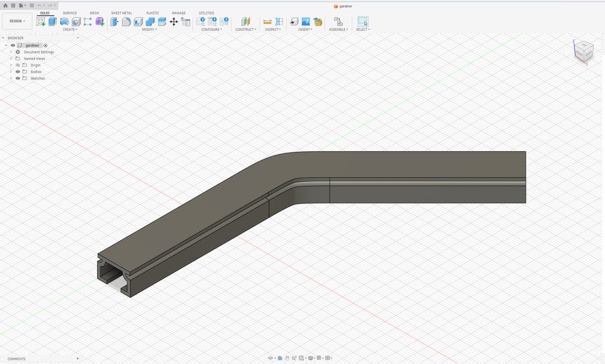Collapse the Browser panel with minus button
Image resolution: width=605 pixels, height=364 pixels.
coord(78,38)
